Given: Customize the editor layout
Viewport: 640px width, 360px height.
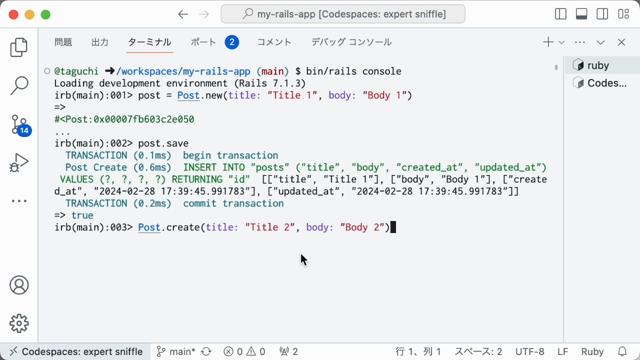Looking at the screenshot, I should 623,14.
